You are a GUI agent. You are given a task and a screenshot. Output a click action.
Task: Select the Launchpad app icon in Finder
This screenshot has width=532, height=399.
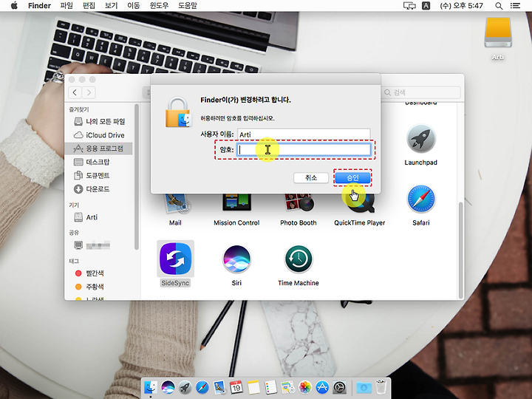(x=420, y=138)
